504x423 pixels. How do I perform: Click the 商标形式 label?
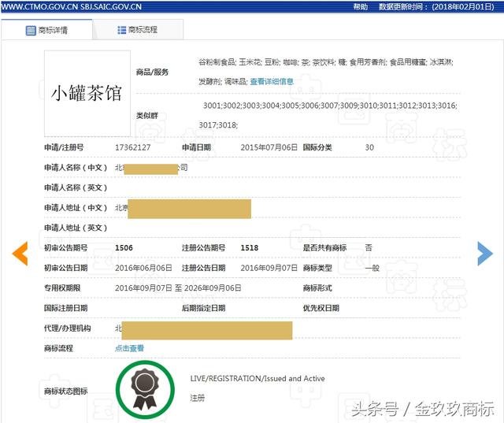click(317, 288)
